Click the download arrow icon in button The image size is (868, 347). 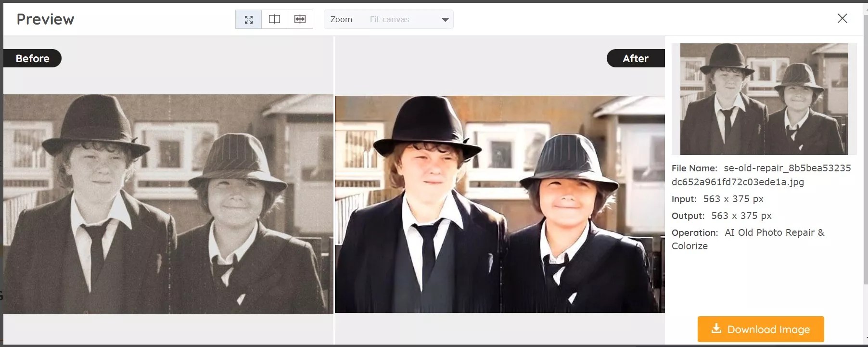716,329
